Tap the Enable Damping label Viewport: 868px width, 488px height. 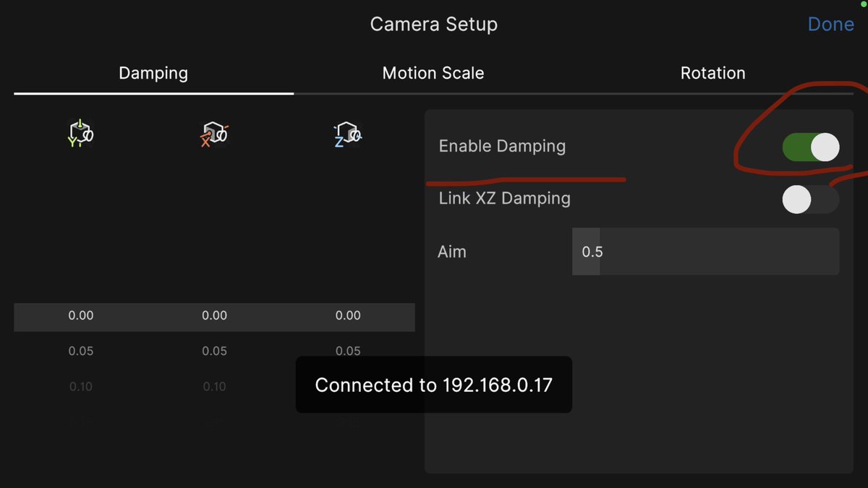click(x=502, y=146)
